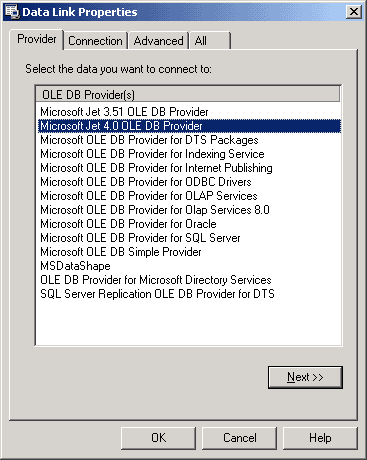Open the Advanced tab
The image size is (367, 460).
158,41
